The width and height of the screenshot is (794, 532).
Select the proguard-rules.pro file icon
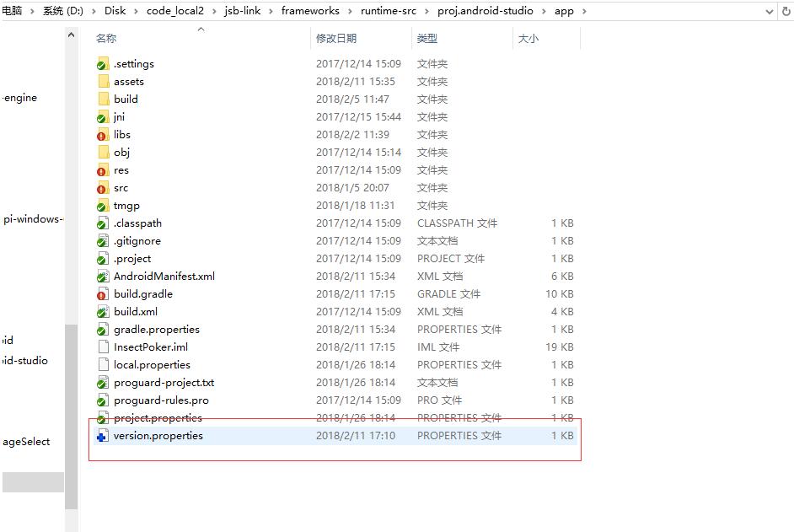[102, 400]
